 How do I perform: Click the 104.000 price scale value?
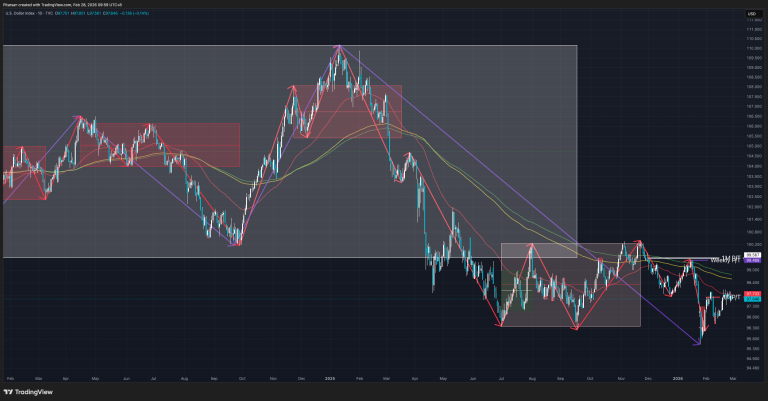click(x=754, y=166)
